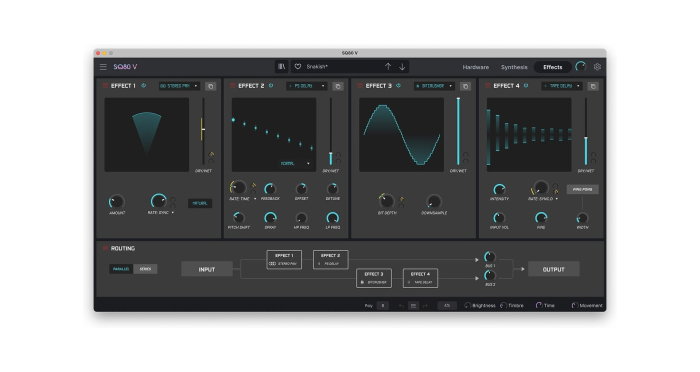Screen dimensions: 700x372
Task: Click the OUTPUT routing block
Action: coord(554,269)
